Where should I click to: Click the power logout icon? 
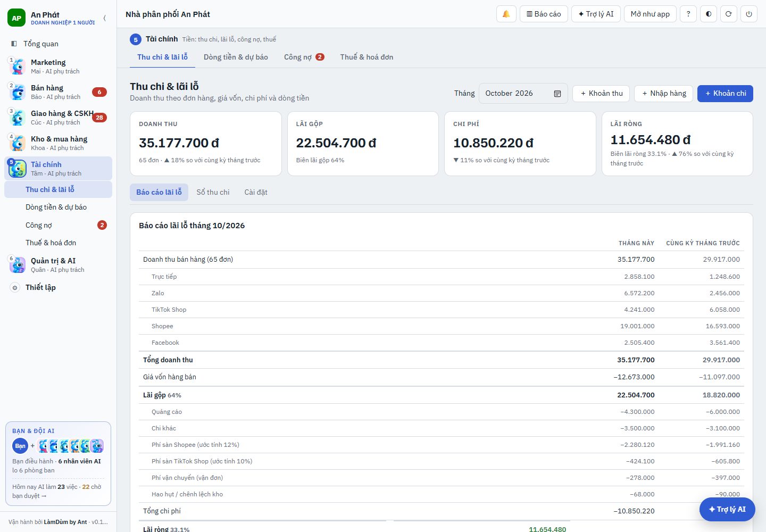[749, 14]
